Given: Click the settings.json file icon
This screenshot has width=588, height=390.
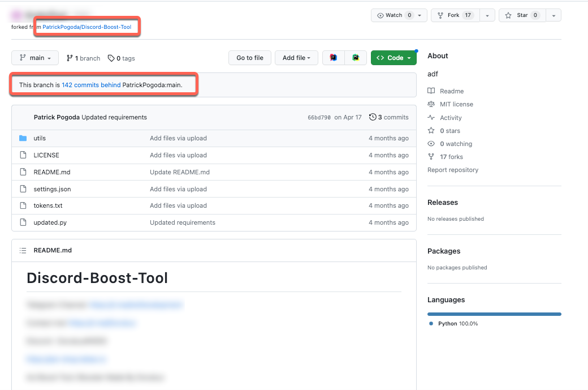Looking at the screenshot, I should click(23, 189).
